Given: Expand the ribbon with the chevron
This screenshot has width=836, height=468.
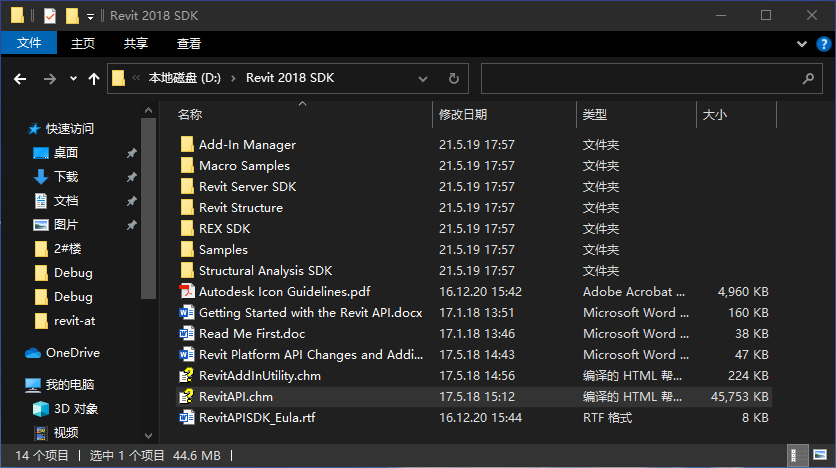Looking at the screenshot, I should (x=802, y=44).
